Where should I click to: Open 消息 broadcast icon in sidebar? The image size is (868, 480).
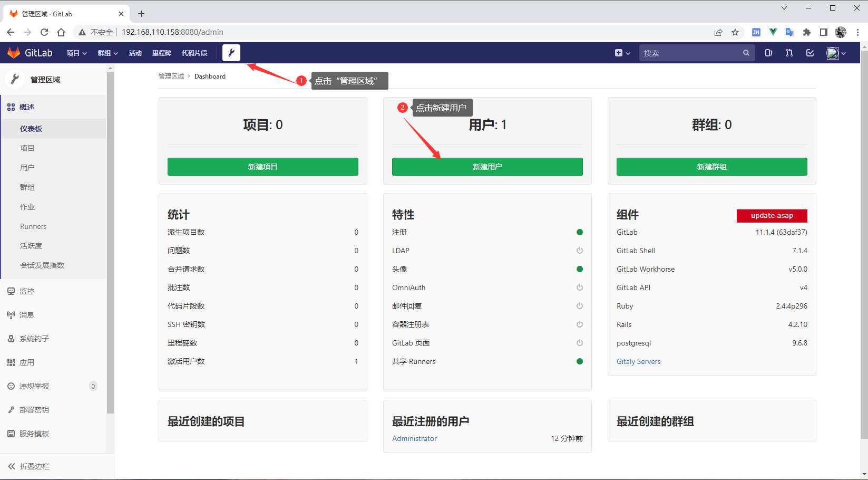pyautogui.click(x=11, y=315)
